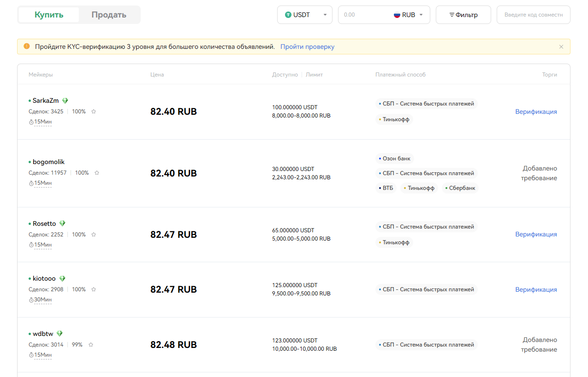Click the Пройти проверку link
588x377 pixels.
click(x=307, y=47)
